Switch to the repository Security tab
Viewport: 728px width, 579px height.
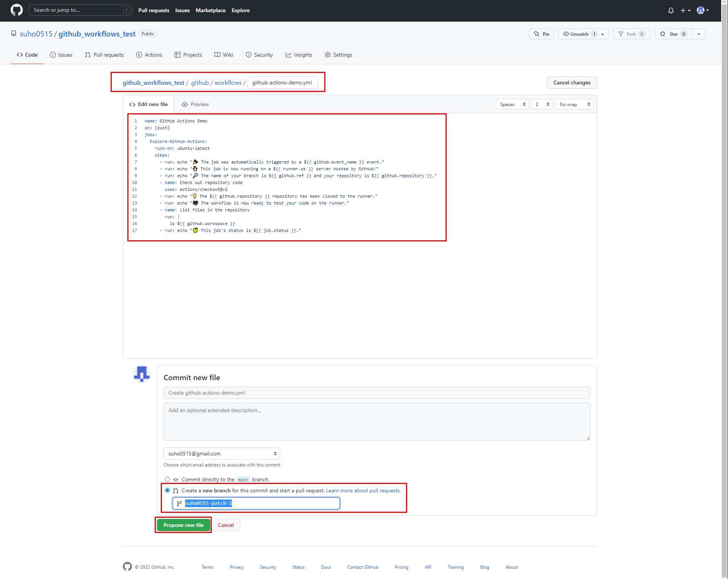tap(259, 55)
